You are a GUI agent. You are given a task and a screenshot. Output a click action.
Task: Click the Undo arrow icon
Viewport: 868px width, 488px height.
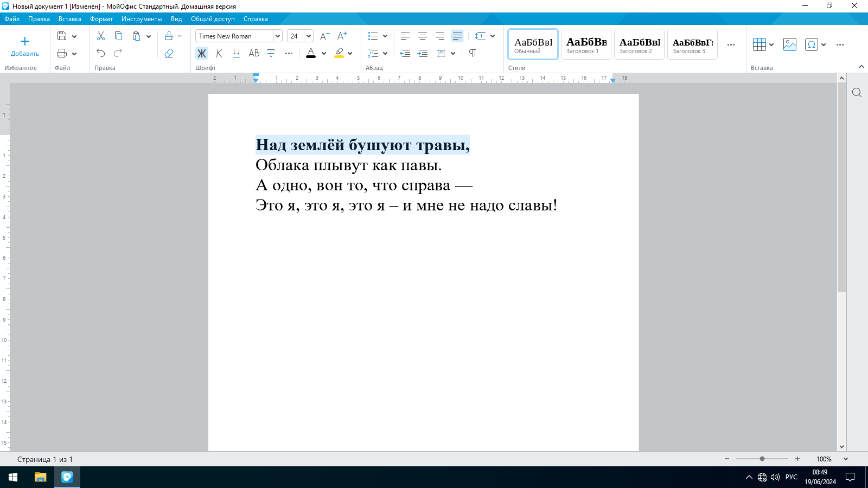point(101,53)
